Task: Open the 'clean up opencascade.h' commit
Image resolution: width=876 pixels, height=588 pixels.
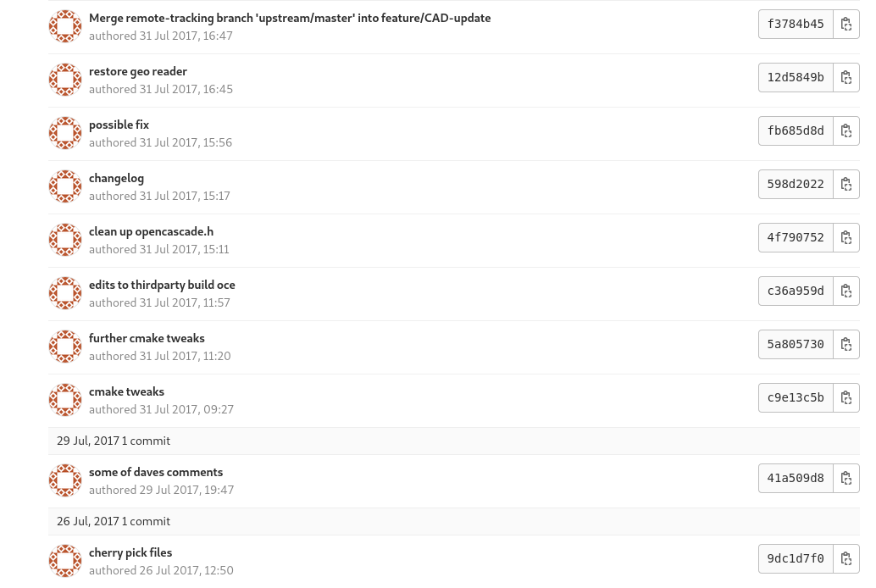Action: click(x=151, y=232)
